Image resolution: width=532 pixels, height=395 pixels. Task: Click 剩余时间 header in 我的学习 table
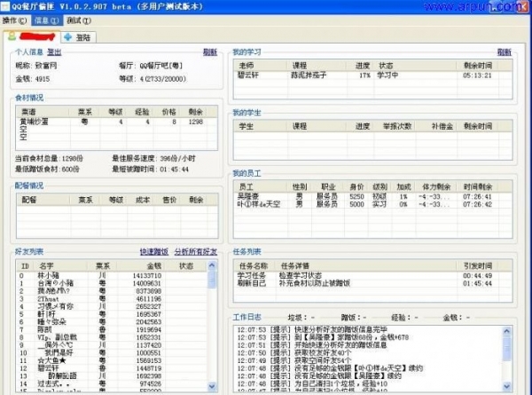(x=477, y=65)
